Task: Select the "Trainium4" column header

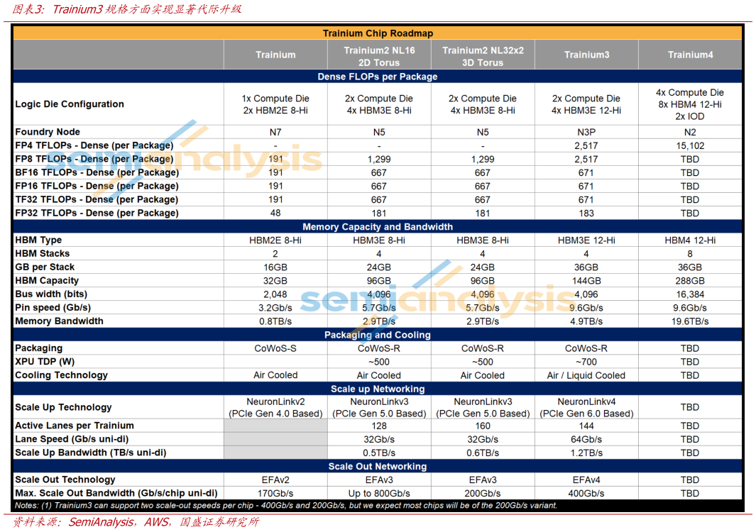Action: pos(690,55)
